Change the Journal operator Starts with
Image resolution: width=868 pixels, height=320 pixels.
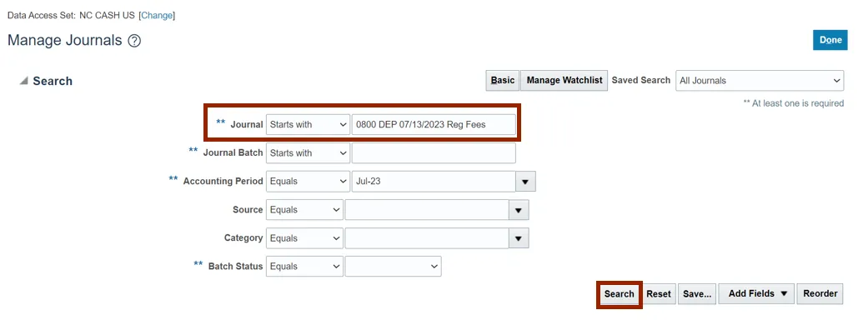(x=308, y=124)
